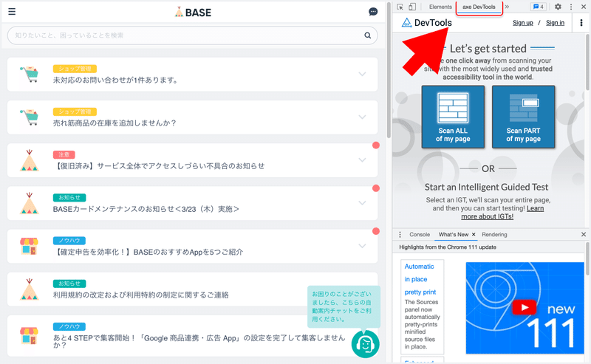
Task: Click shop icon of Google 商品連携 article
Action: [29, 335]
